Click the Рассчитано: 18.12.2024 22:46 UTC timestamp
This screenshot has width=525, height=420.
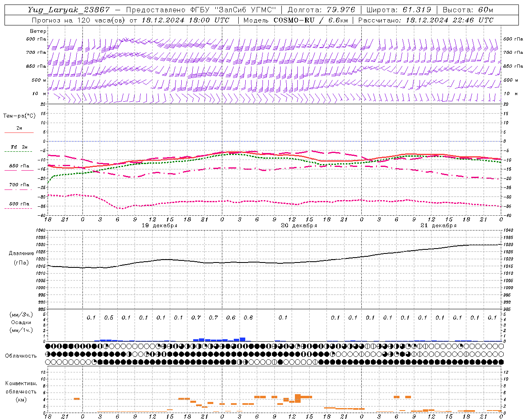[426, 20]
